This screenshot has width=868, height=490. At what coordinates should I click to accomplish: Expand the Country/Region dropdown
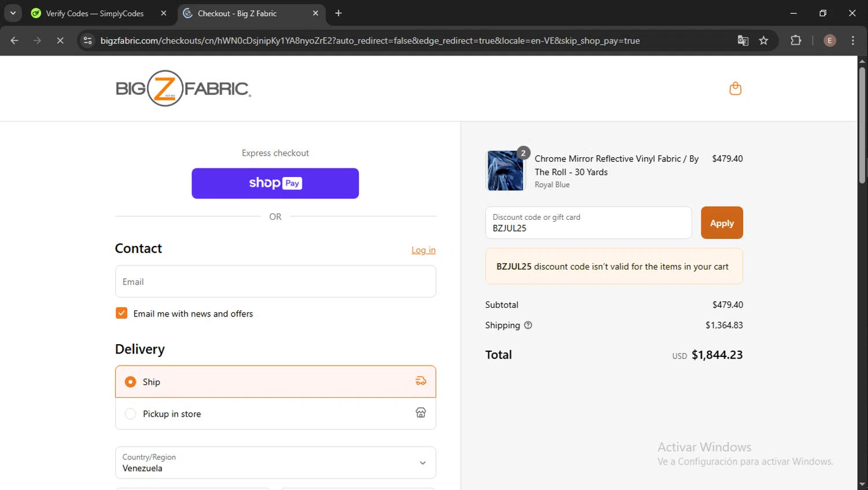coord(275,462)
